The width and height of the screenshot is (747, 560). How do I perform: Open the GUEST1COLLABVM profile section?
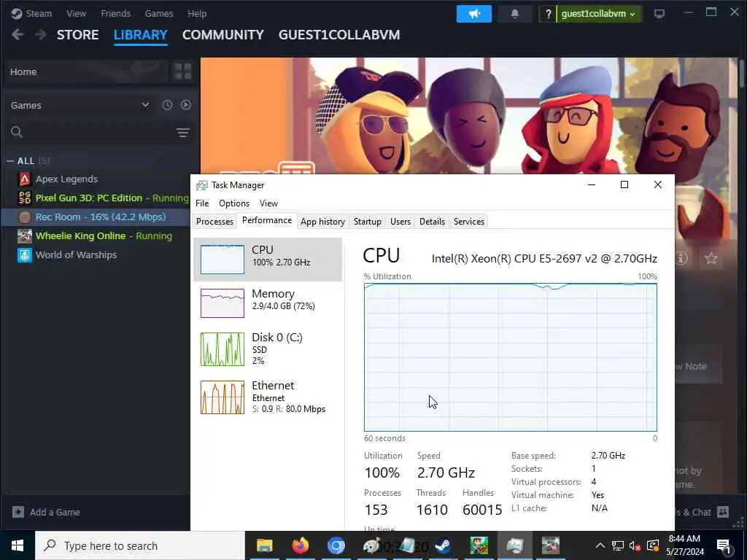[x=339, y=35]
